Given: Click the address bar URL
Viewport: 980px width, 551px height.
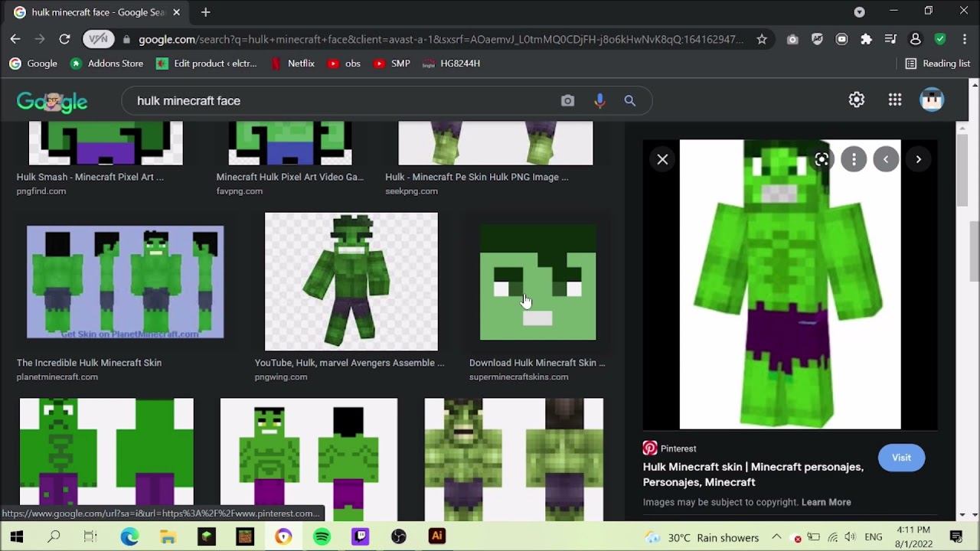Looking at the screenshot, I should pyautogui.click(x=440, y=39).
